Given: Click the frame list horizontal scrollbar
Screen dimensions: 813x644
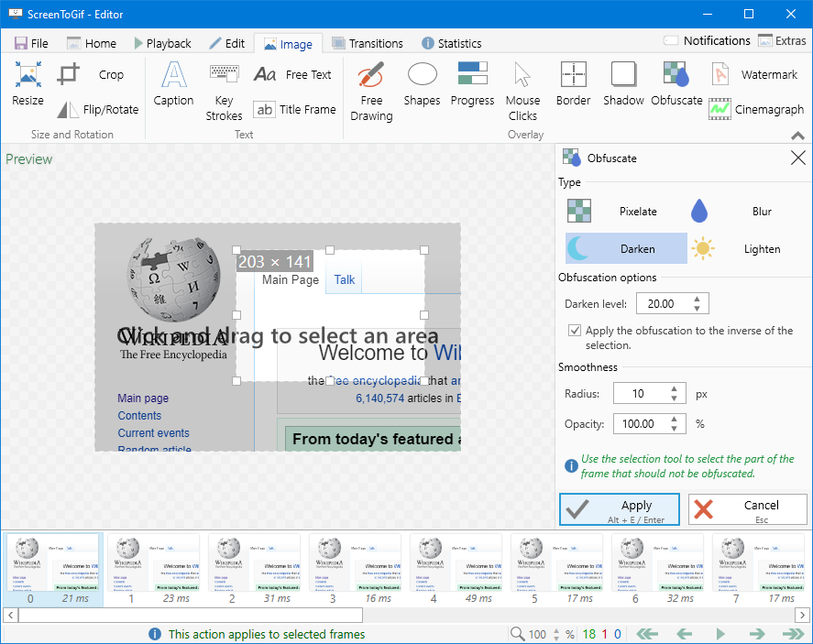Looking at the screenshot, I should 191,615.
